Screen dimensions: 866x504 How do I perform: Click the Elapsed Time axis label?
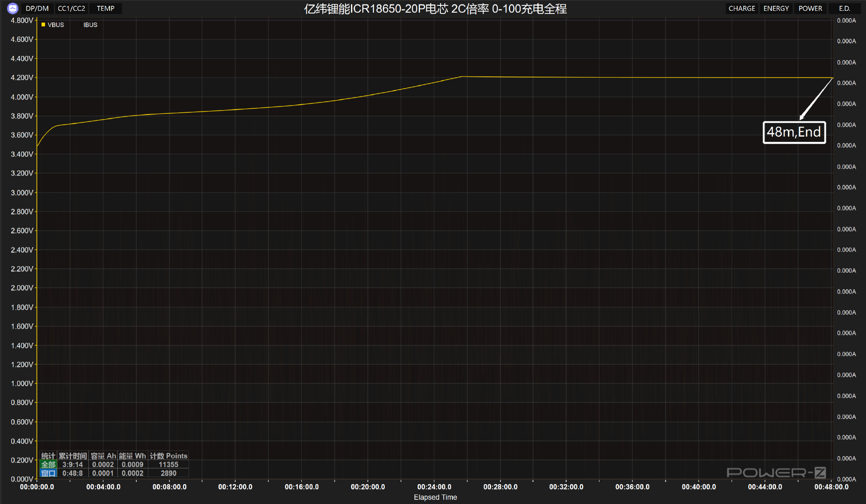[435, 497]
